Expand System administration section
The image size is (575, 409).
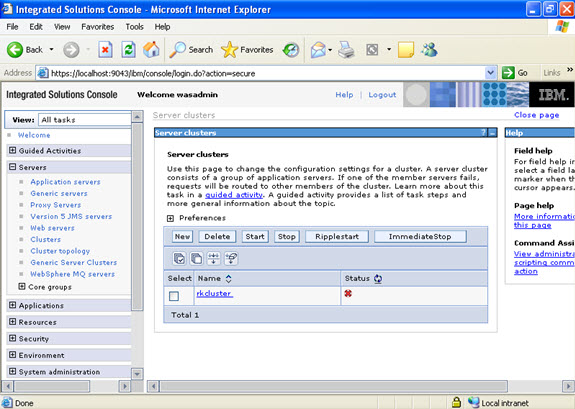coord(12,371)
